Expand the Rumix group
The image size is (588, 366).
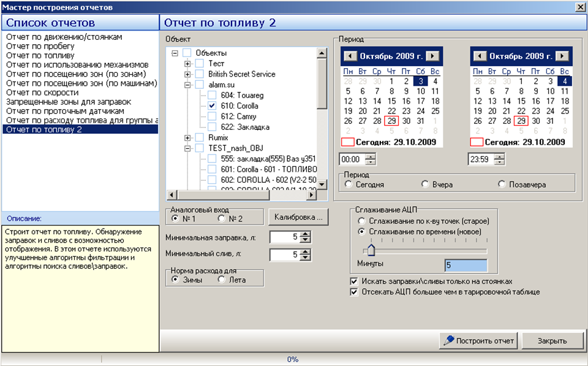(187, 138)
